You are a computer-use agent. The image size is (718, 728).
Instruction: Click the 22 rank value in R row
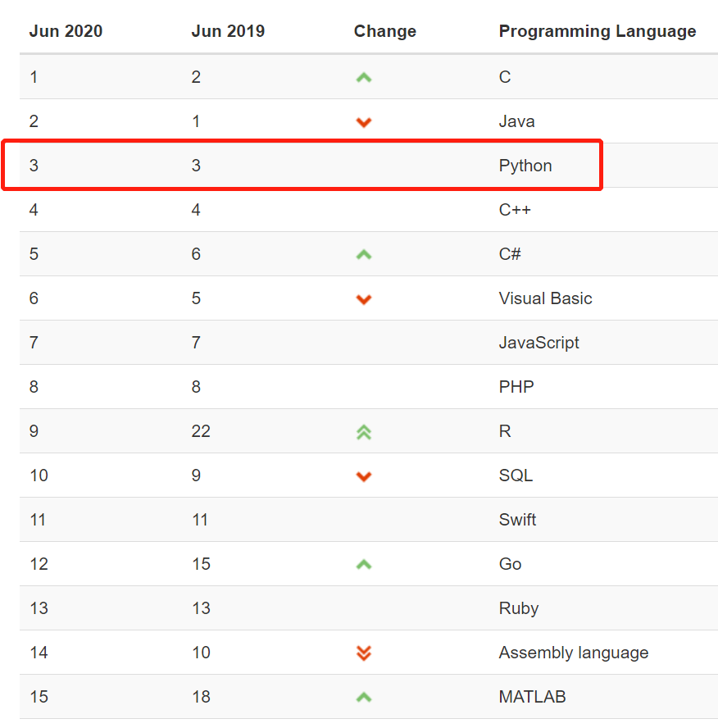point(201,431)
